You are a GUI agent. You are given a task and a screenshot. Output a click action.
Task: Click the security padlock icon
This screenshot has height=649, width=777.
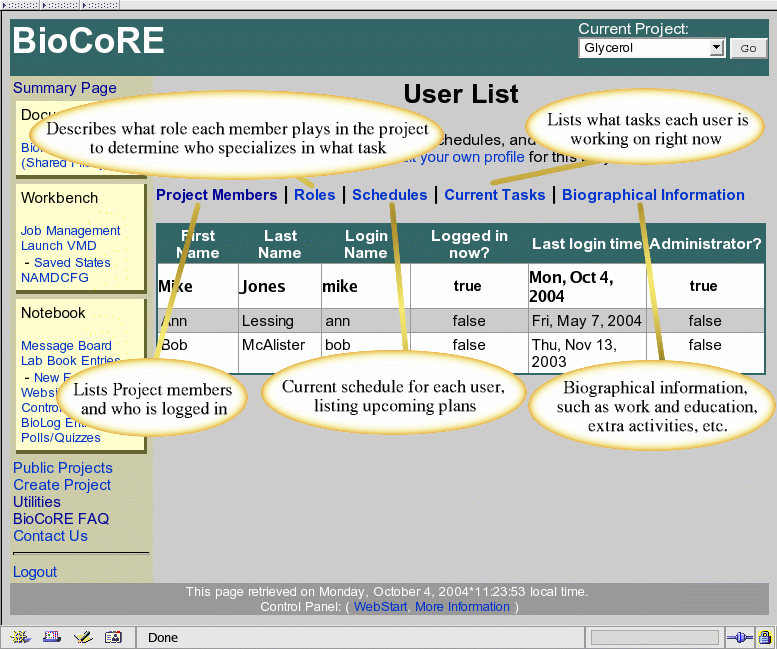[765, 637]
